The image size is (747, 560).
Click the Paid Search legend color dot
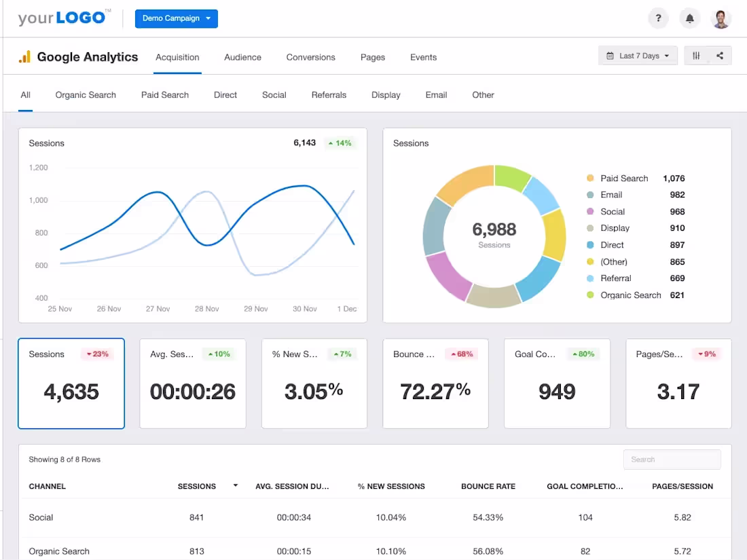(590, 178)
